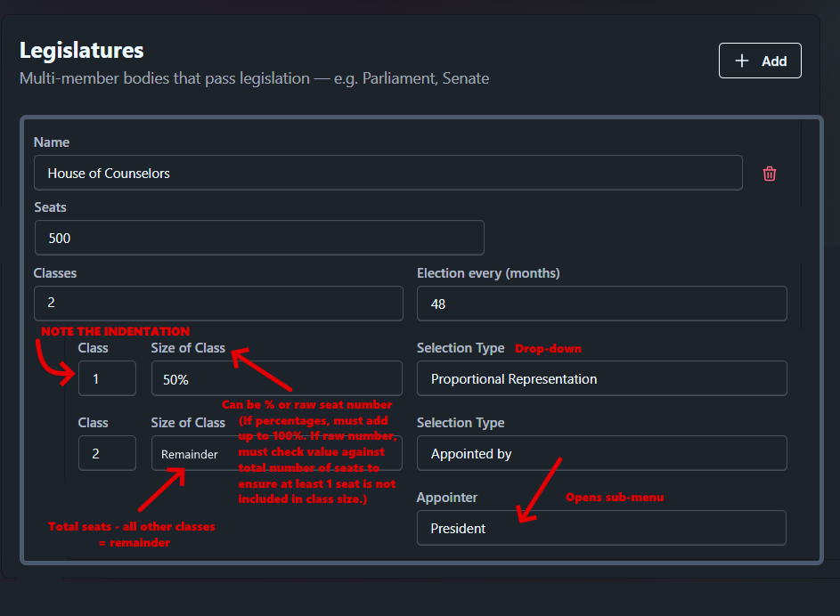The height and width of the screenshot is (616, 840).
Task: Delete the House of Counselors legislature
Action: point(770,174)
